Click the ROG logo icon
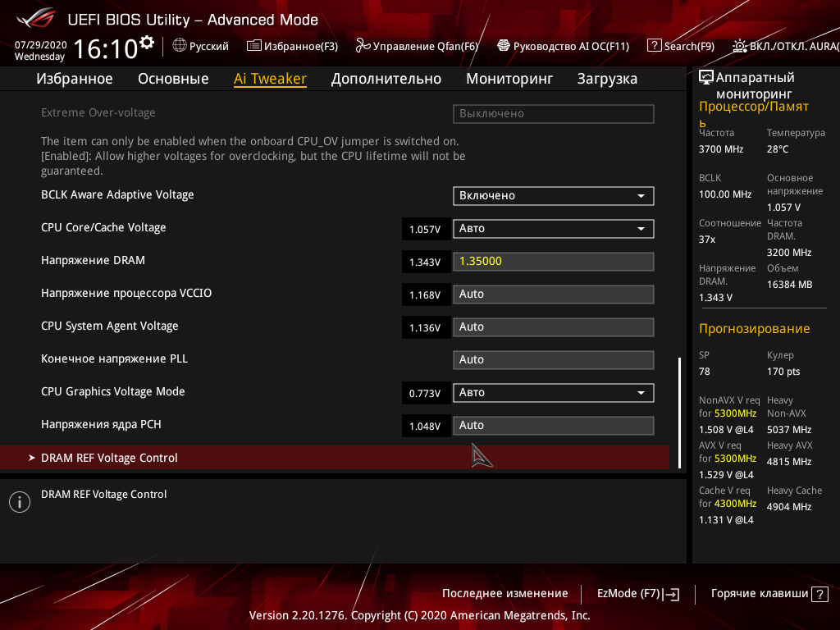 tap(36, 18)
